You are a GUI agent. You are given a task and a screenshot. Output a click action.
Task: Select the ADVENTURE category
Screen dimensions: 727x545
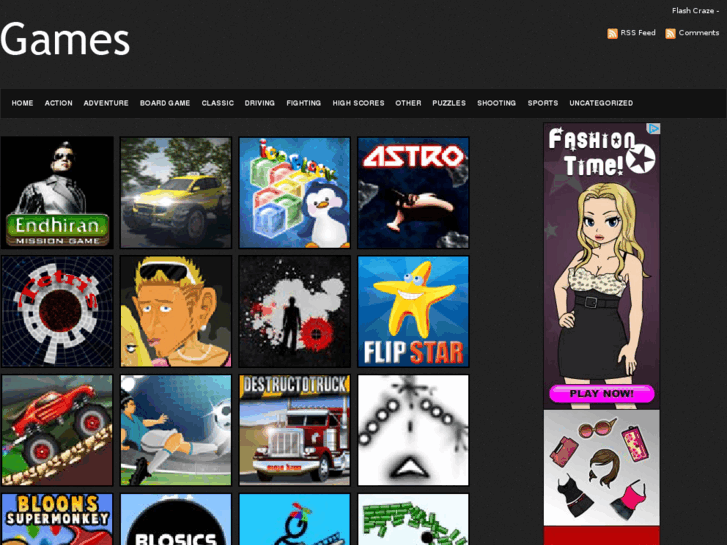106,103
